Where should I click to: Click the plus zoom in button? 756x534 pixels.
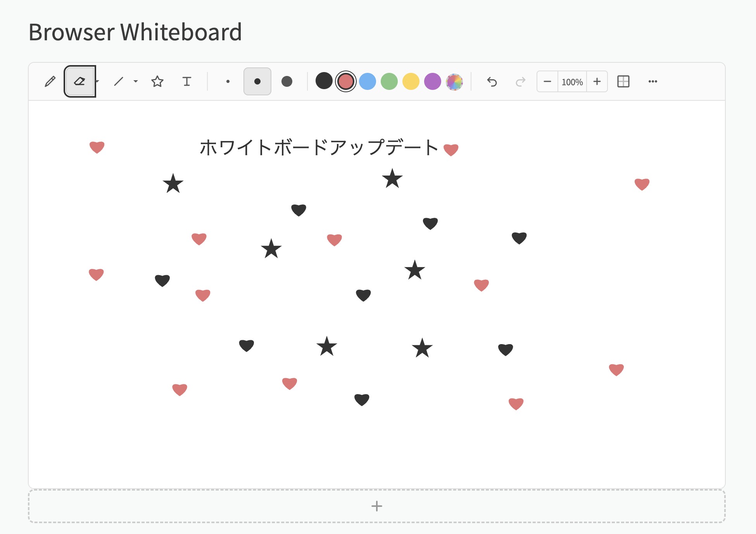[x=597, y=81]
